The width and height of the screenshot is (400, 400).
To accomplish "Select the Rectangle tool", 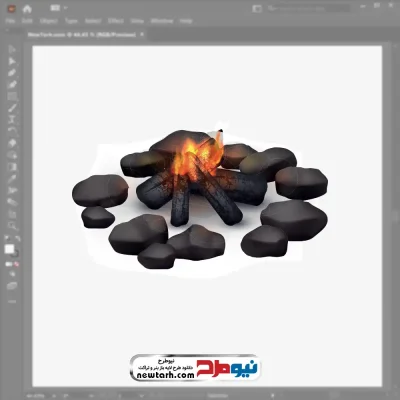I will tap(12, 97).
